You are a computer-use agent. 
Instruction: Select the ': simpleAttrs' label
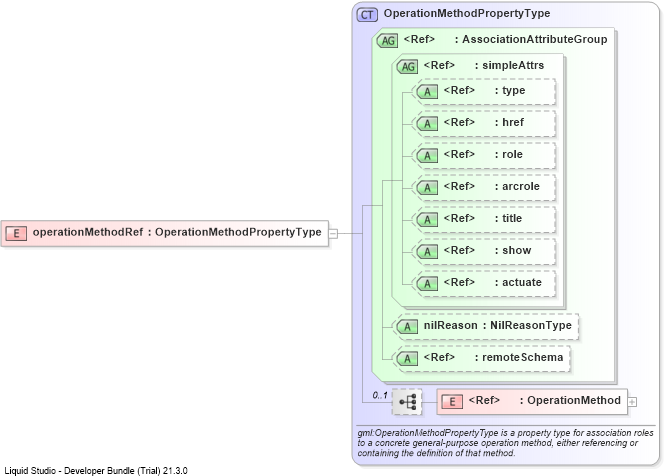(x=509, y=65)
